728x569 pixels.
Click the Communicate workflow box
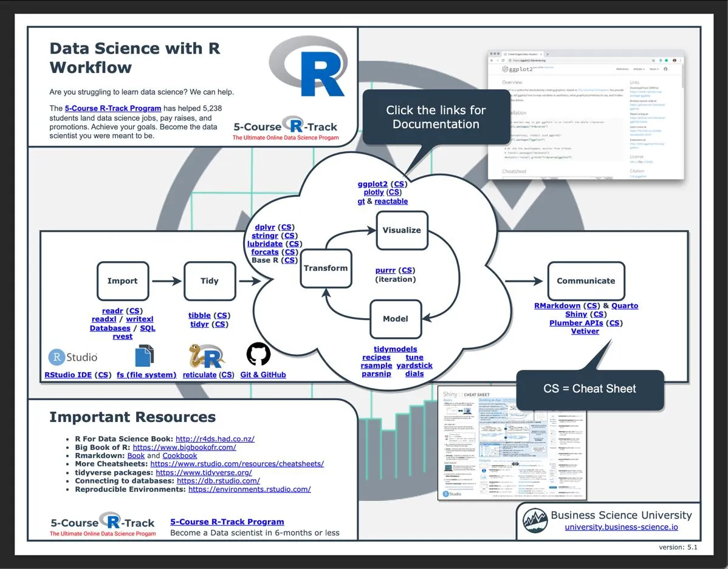click(x=586, y=281)
